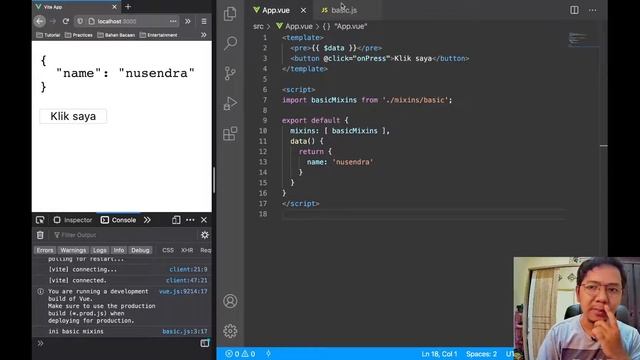This screenshot has width=640, height=360.
Task: Close the Vite App browser tab
Action: [114, 7]
